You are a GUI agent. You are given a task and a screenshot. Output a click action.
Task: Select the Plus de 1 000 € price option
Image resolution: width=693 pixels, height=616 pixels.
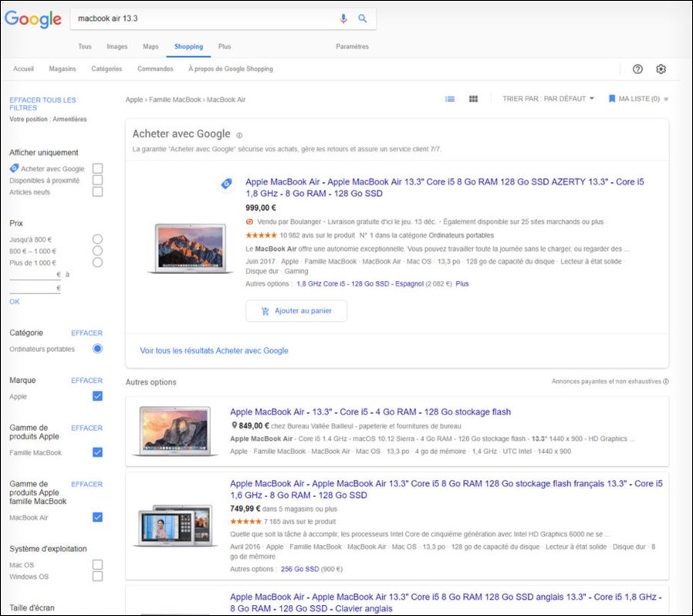pyautogui.click(x=98, y=262)
